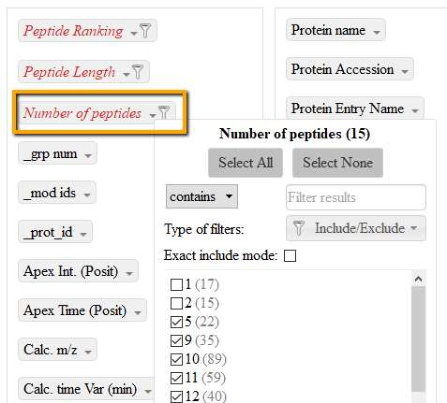Uncheck the value 5 (22) checkbox

click(x=176, y=322)
